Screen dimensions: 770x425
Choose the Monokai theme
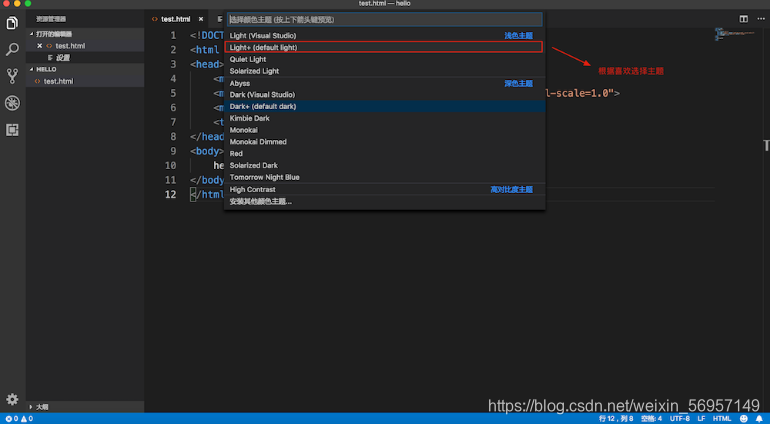click(385, 130)
